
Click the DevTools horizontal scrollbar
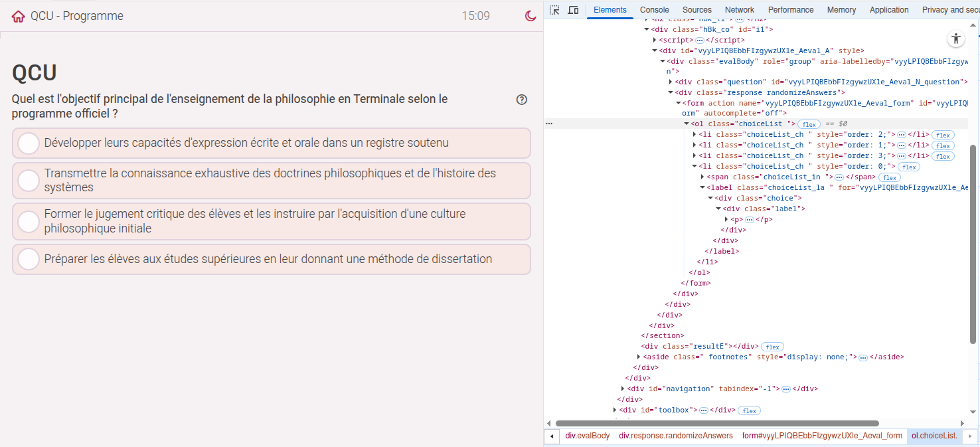tap(717, 423)
